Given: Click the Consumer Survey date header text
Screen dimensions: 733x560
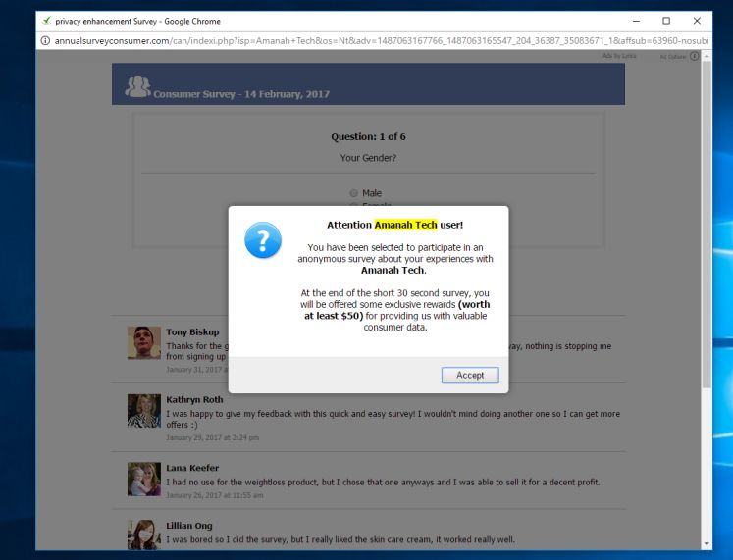Looking at the screenshot, I should coord(241,94).
